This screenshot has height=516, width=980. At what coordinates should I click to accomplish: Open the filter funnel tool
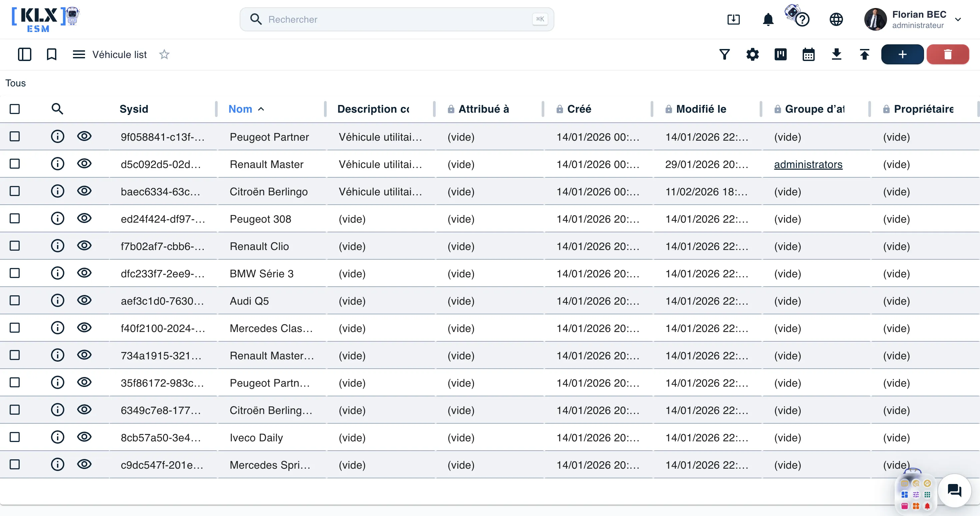pyautogui.click(x=724, y=54)
